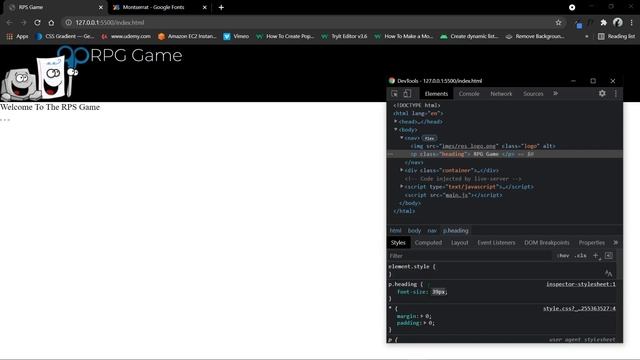Switch to Montserrat - Google Fonts tab
The image size is (640, 360).
(153, 7)
